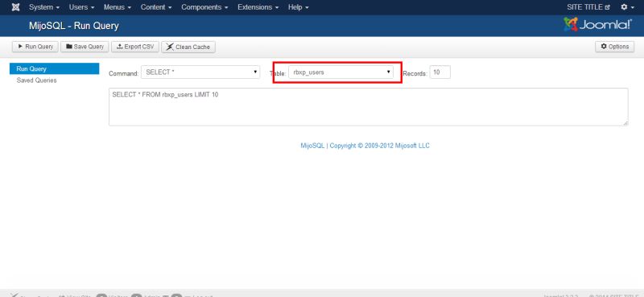
Task: Click the Clean Cache button
Action: coord(188,47)
